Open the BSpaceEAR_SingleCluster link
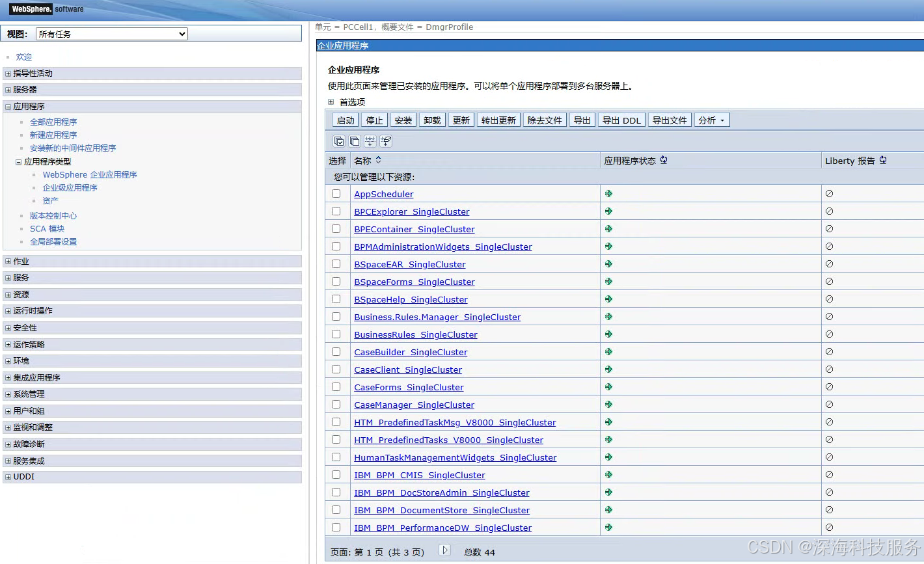Screen dimensions: 924x564 point(410,265)
